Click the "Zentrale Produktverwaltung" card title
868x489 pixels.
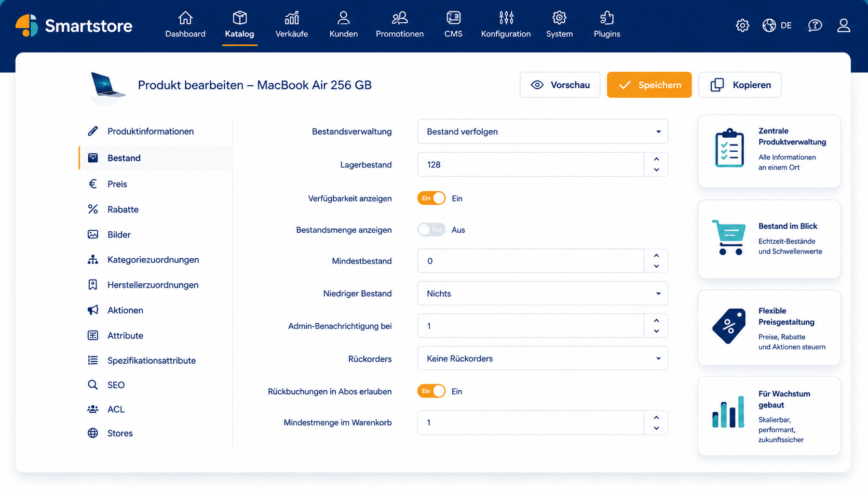(x=792, y=136)
